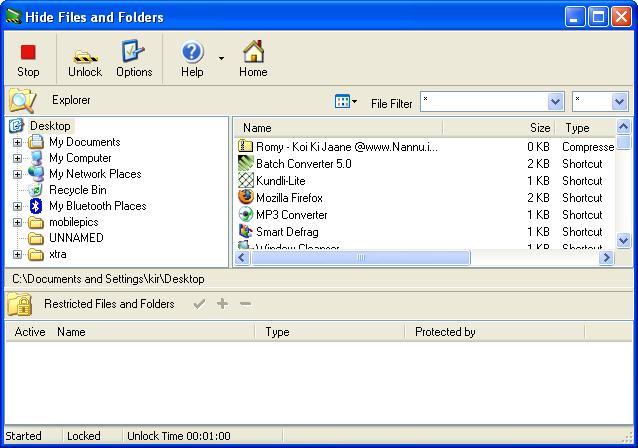The height and width of the screenshot is (448, 638).
Task: Expand the My Bluetooth Places node
Action: coord(17,206)
